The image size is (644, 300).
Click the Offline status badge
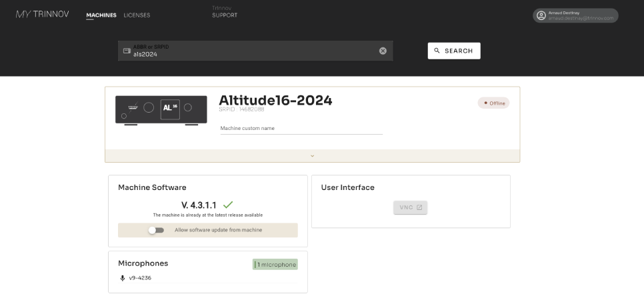coord(493,103)
